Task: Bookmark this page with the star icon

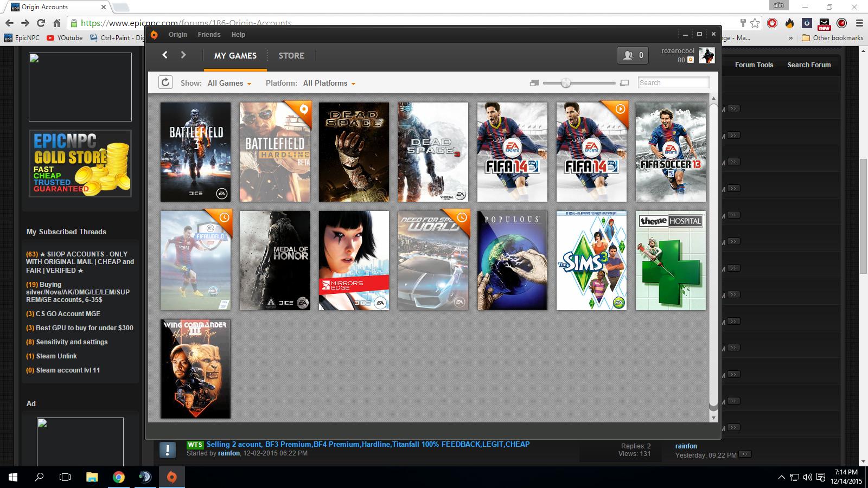Action: click(755, 23)
